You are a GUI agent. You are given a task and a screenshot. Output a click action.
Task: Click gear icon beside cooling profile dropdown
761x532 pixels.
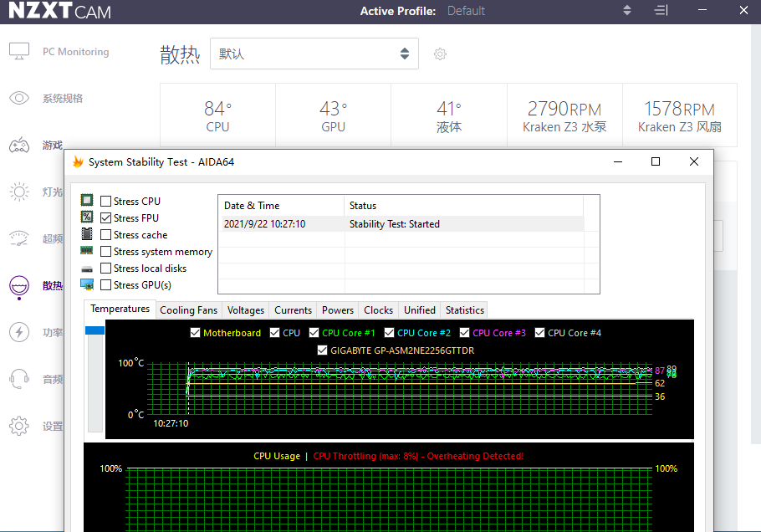[440, 54]
